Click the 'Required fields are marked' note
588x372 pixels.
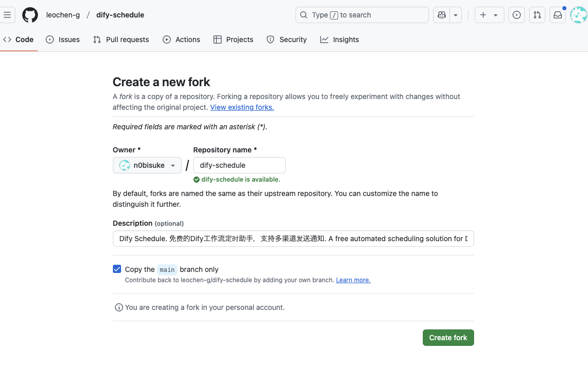(190, 127)
